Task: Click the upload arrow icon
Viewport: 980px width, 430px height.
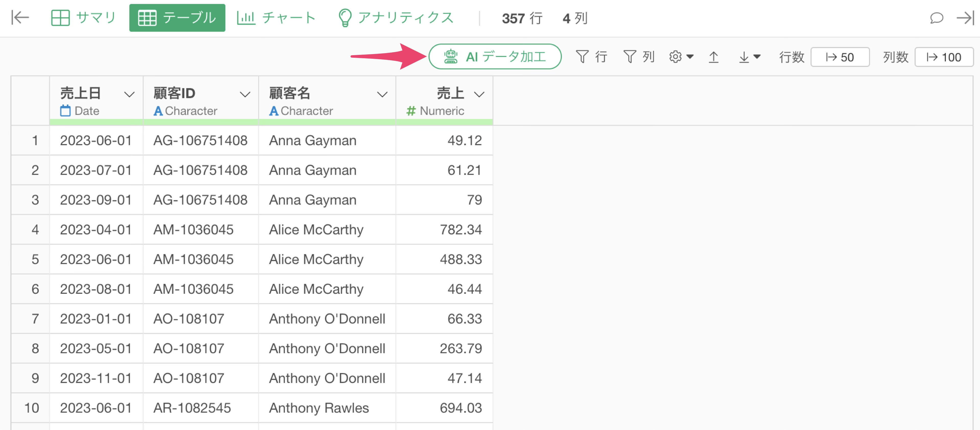Action: [x=714, y=57]
